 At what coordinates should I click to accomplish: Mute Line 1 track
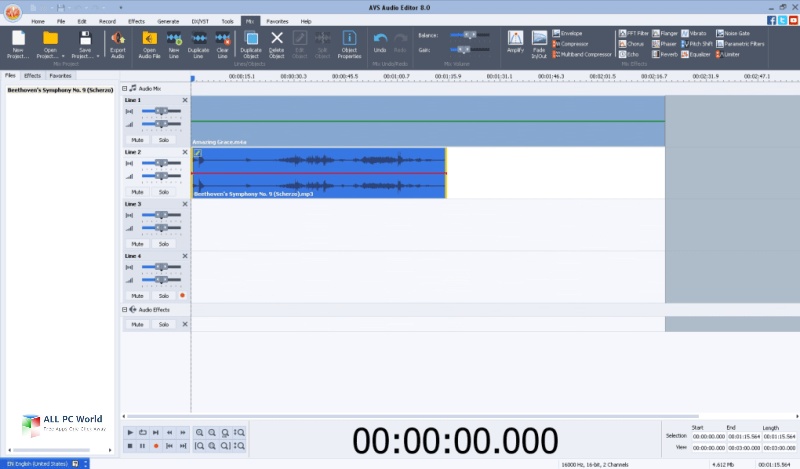click(x=138, y=140)
